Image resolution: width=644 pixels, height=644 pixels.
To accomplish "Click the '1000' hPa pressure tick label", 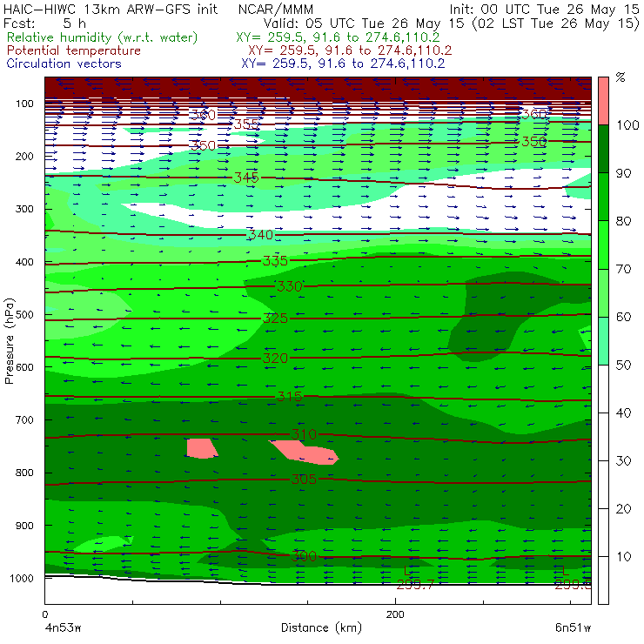I will point(21,578).
